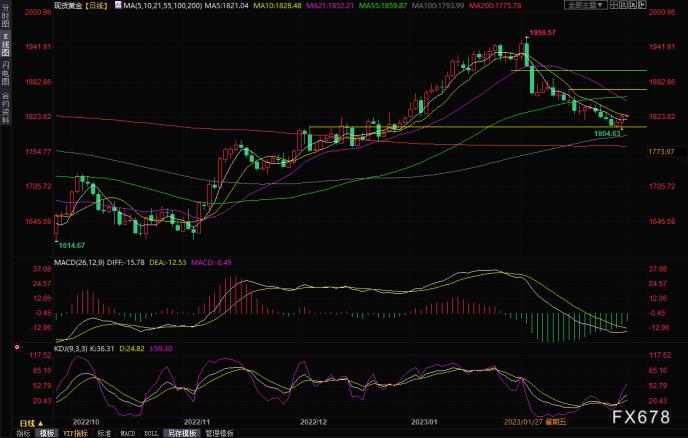Click the MA5:1821.04 value
688x438 pixels.
point(226,6)
